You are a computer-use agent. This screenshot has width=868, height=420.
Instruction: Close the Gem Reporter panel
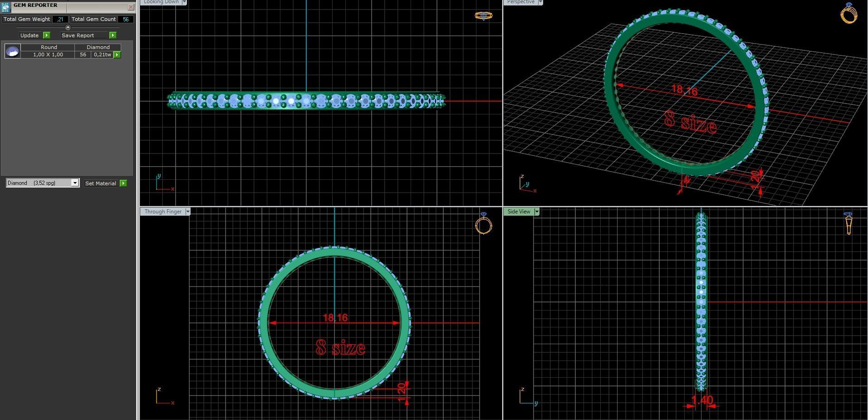(x=131, y=7)
